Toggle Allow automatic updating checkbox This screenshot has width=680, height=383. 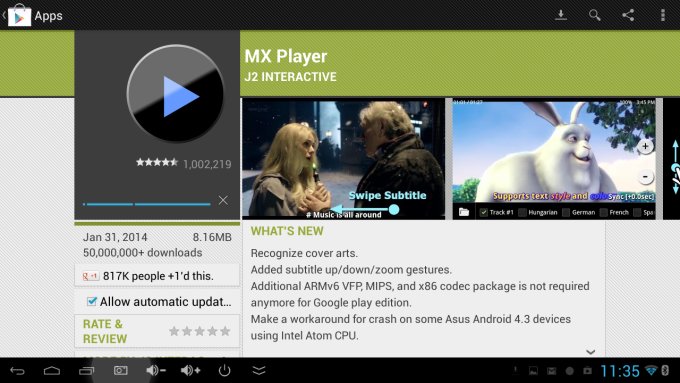coord(92,301)
